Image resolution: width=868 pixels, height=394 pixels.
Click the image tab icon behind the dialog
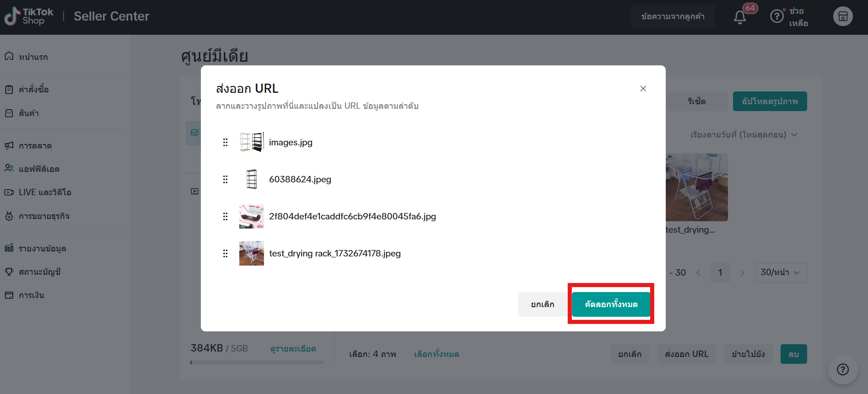[194, 133]
